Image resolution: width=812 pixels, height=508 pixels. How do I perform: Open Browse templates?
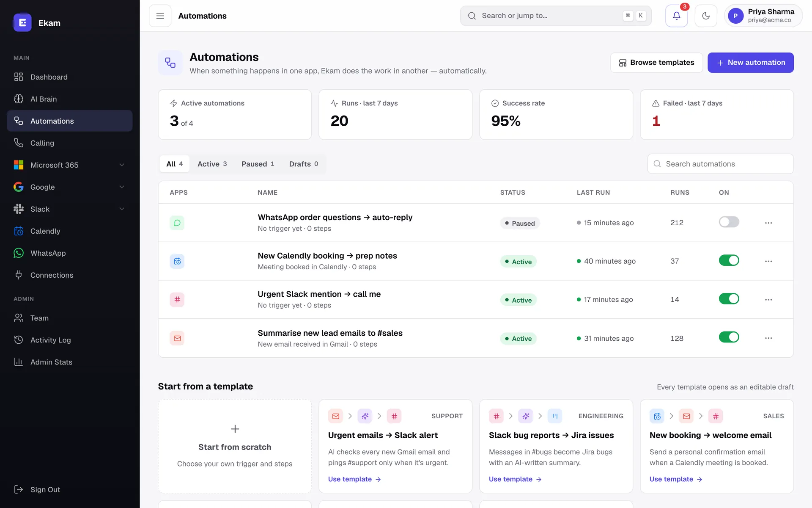[656, 63]
